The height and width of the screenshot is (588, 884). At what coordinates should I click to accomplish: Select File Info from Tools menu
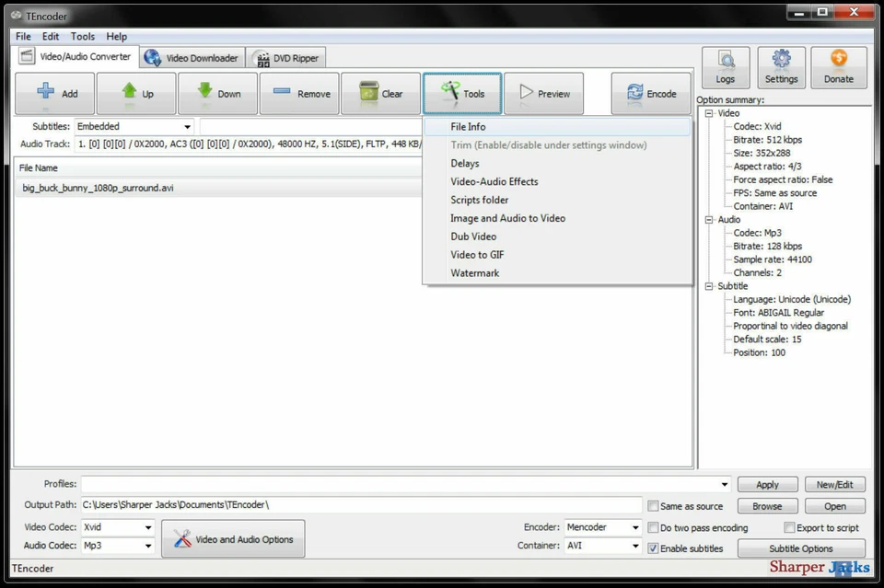[470, 126]
